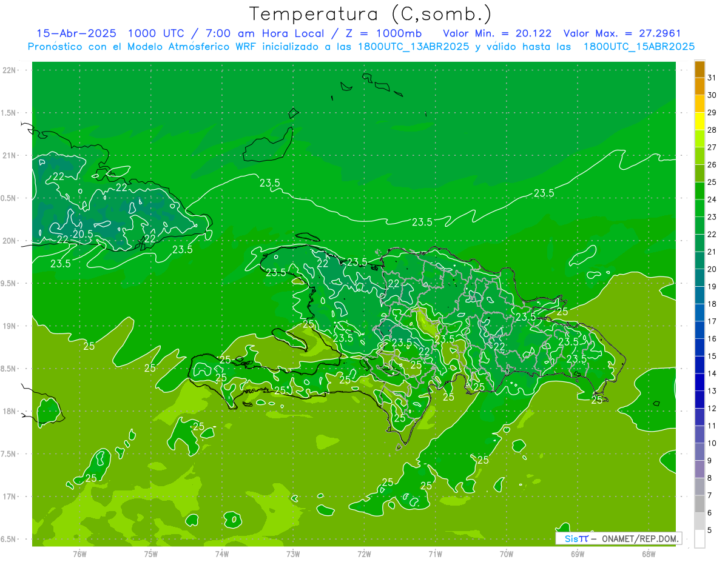Viewport: 728px width, 562px height.
Task: Click the '68W' longitude axis label
Action: (649, 554)
